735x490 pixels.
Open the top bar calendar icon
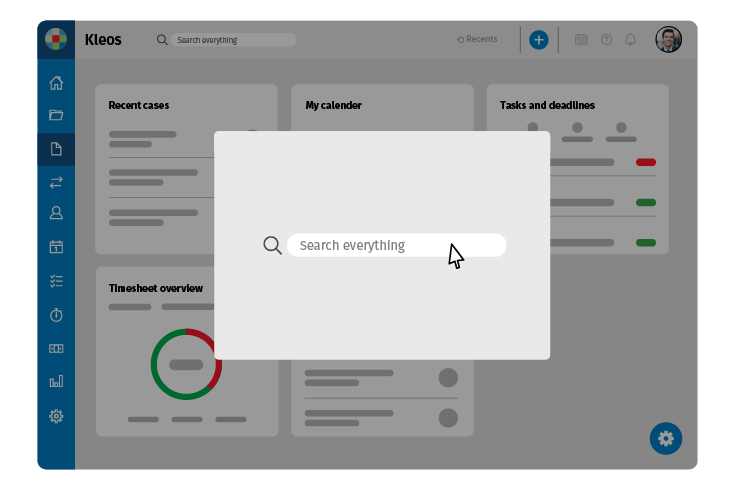[581, 40]
